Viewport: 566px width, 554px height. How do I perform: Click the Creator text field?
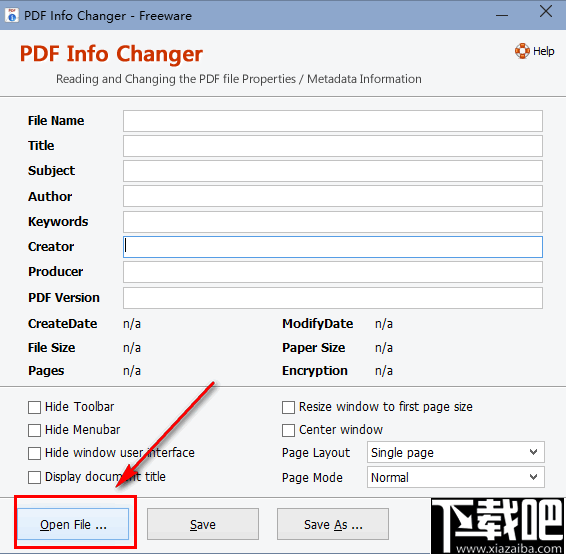[x=332, y=247]
